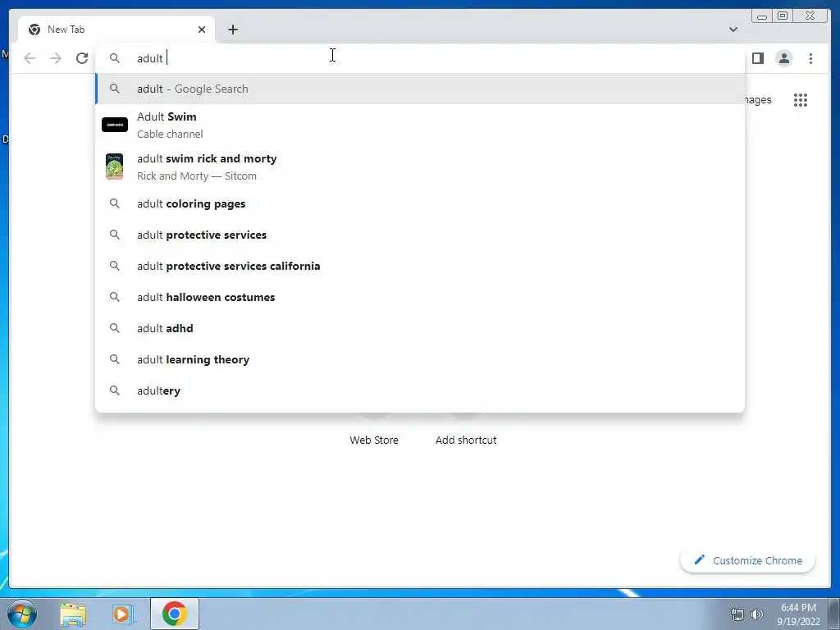
Task: Open the Google apps grid
Action: [801, 99]
